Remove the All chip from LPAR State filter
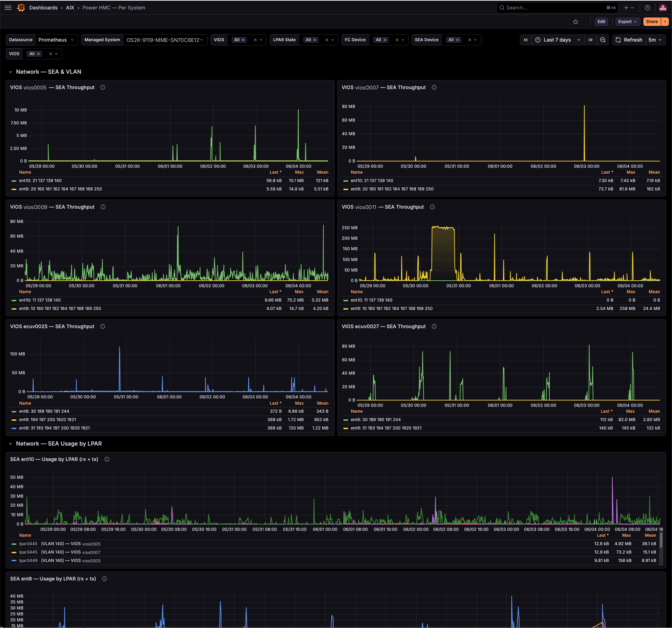 click(x=315, y=40)
